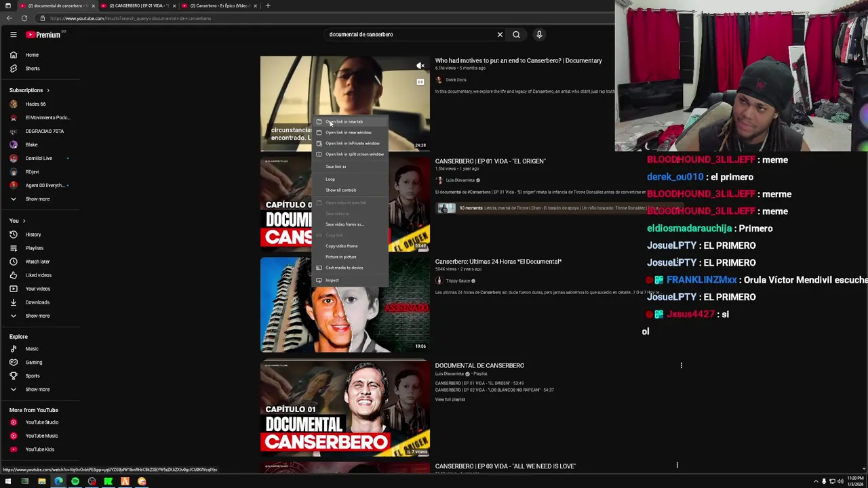
Task: Toggle captions CC on first thumbnail
Action: pyautogui.click(x=420, y=82)
